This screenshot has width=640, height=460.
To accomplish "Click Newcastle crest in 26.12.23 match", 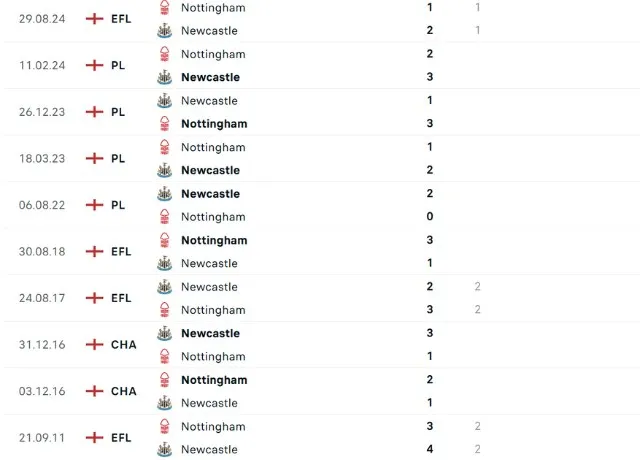I will click(x=164, y=101).
